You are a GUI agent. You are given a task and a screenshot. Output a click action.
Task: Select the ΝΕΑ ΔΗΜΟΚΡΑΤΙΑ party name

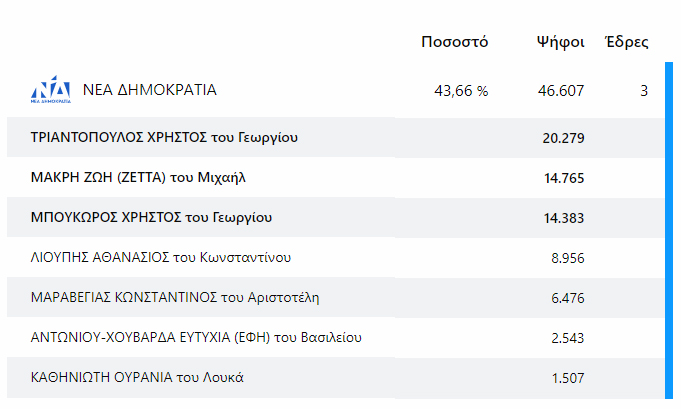pos(149,90)
